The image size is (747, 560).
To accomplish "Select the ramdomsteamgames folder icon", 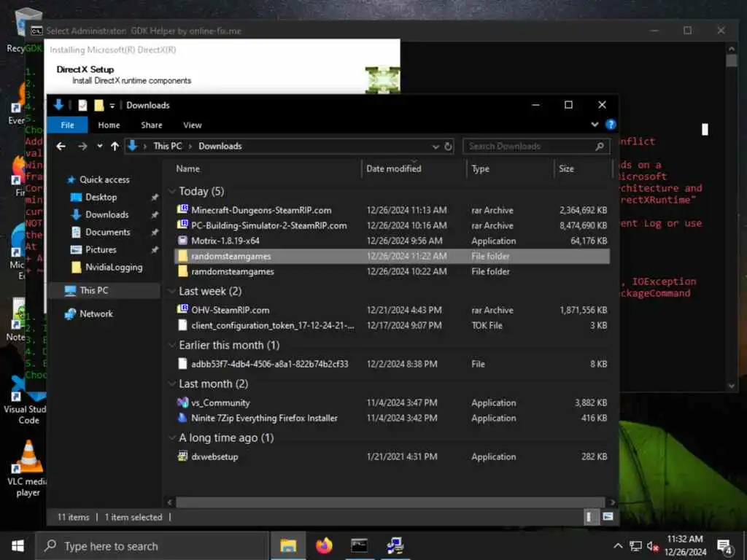I will pos(182,271).
